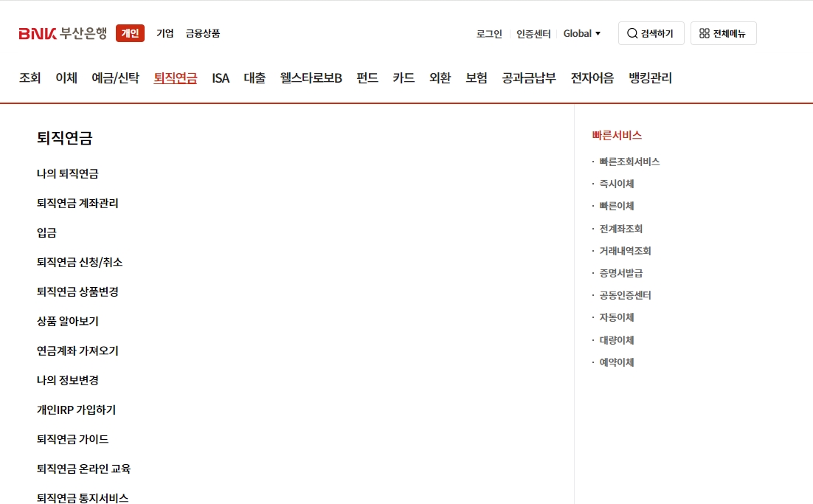Select the 퇴직연금 navigation item

pyautogui.click(x=174, y=77)
